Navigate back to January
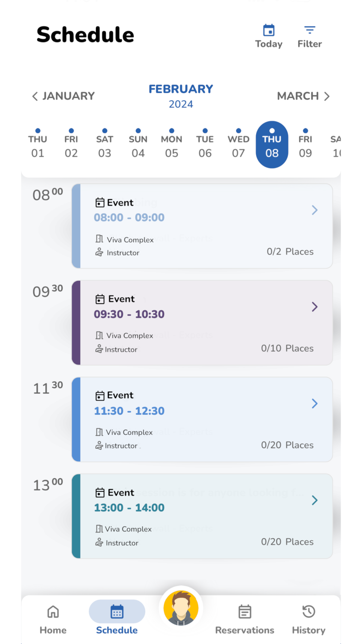This screenshot has height=644, width=362. pyautogui.click(x=63, y=96)
